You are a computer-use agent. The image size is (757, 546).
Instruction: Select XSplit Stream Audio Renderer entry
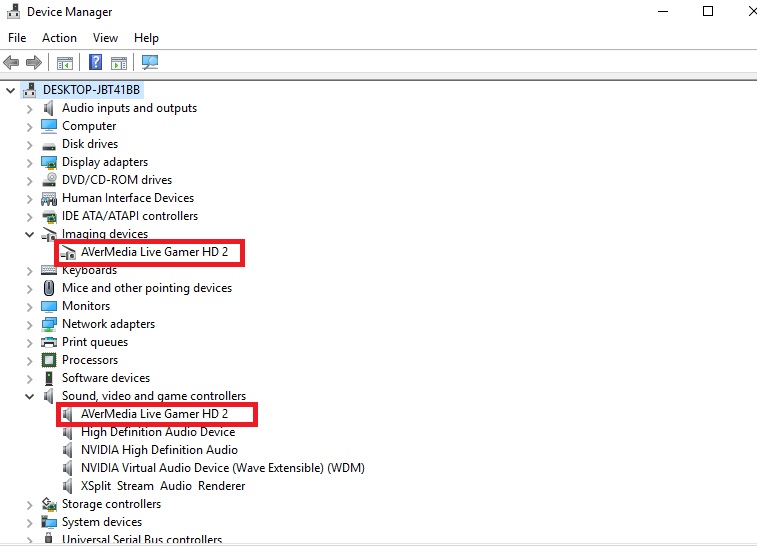coord(163,486)
